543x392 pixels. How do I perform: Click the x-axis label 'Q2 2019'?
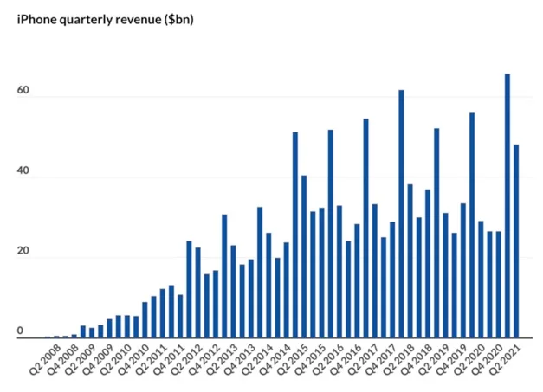point(434,360)
